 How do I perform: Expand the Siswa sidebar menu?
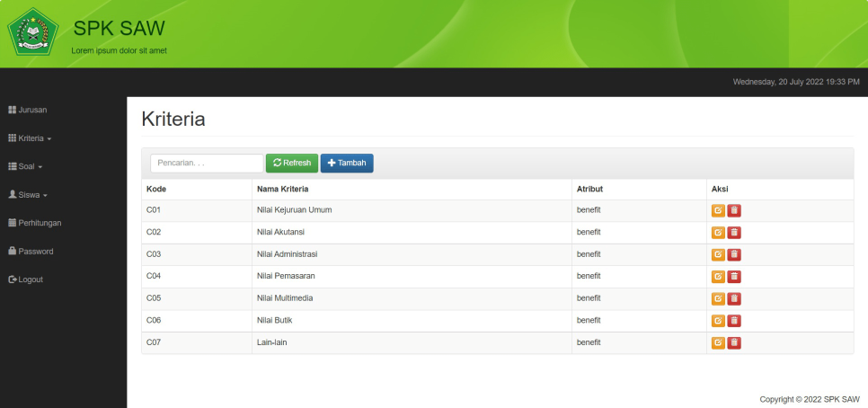pyautogui.click(x=28, y=194)
